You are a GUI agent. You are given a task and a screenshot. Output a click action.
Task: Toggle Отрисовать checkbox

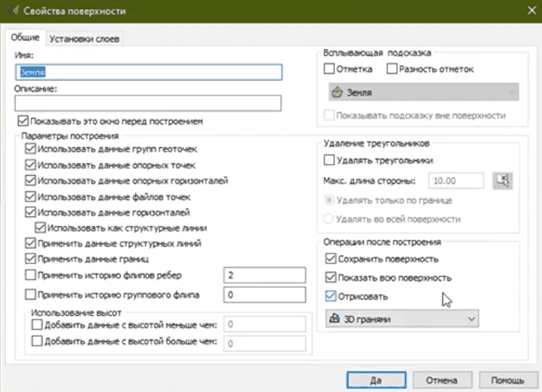[x=330, y=297]
